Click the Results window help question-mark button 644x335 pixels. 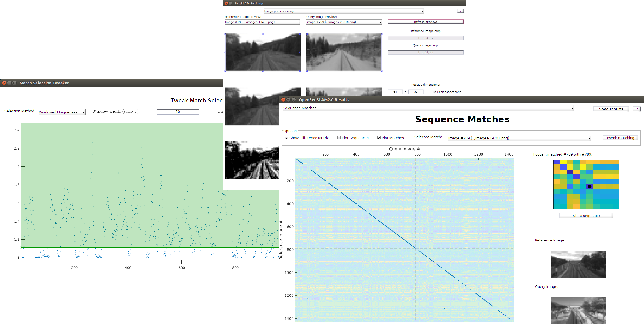tap(637, 109)
